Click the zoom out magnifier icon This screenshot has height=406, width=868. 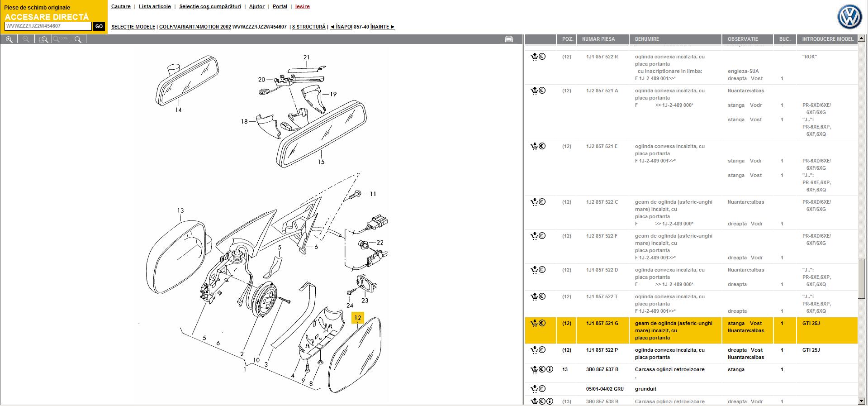[x=26, y=39]
